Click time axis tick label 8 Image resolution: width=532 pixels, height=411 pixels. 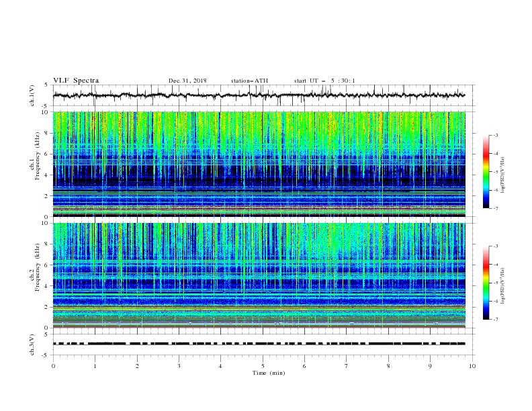coord(388,366)
